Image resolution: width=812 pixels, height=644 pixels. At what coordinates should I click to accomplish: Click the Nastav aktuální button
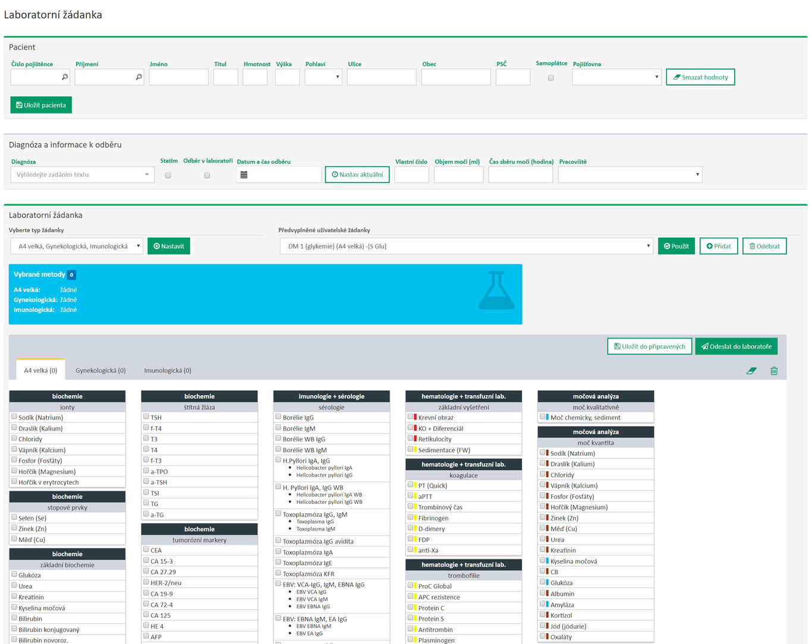click(x=357, y=175)
